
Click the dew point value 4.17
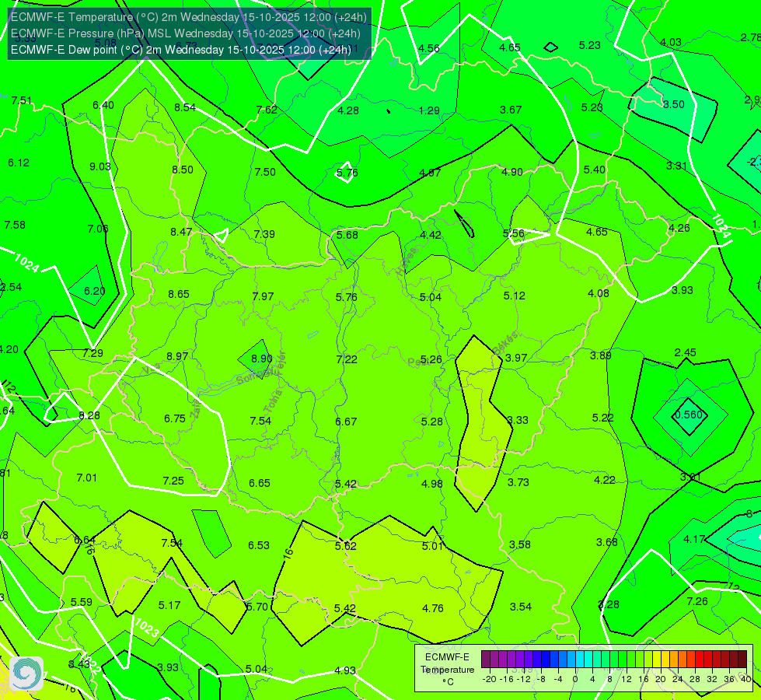pos(694,539)
